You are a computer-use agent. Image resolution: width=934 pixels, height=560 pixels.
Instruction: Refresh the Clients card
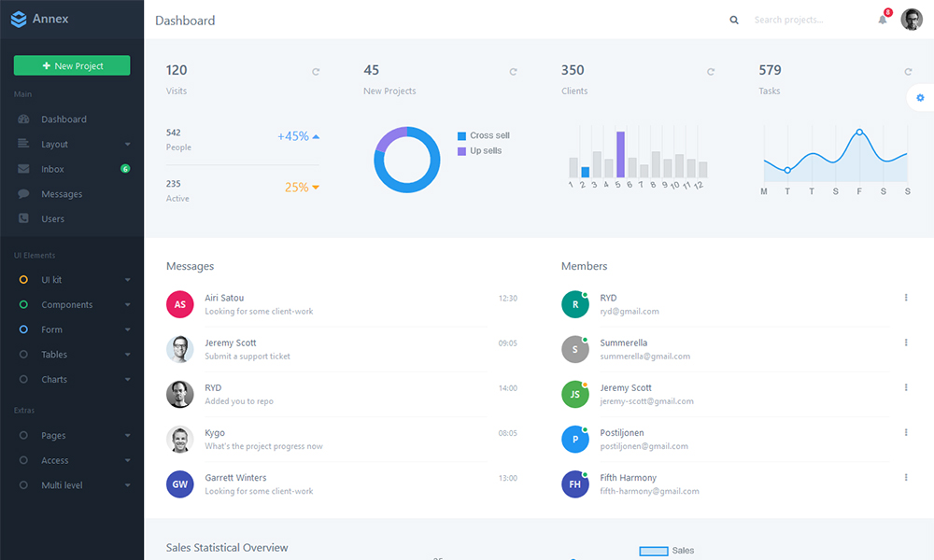click(711, 72)
